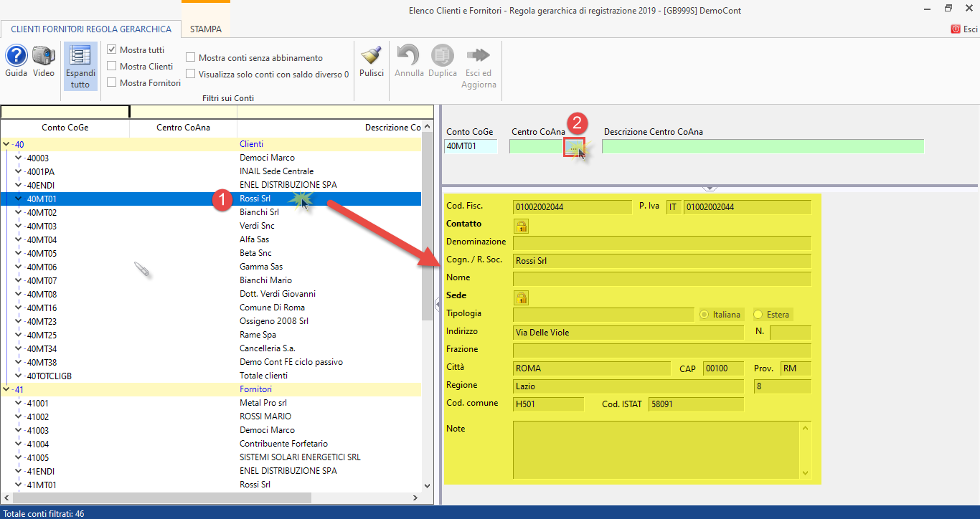Click the Video camera icon

(44, 56)
